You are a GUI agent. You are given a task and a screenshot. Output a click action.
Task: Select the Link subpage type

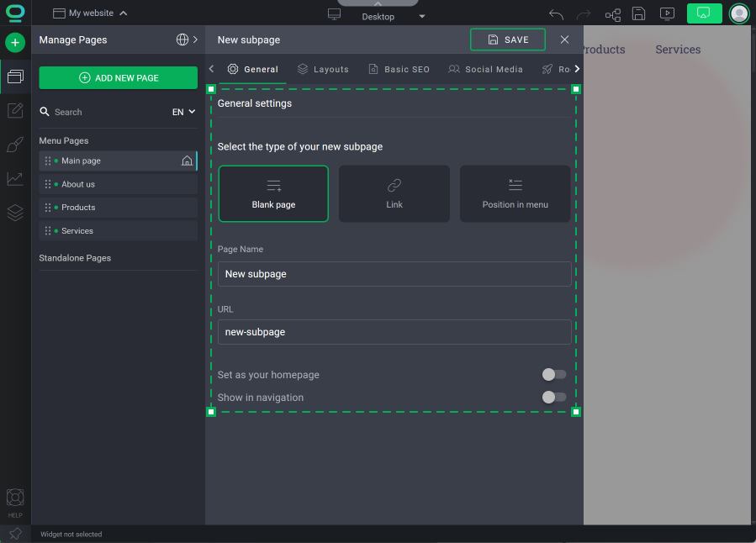coord(394,193)
